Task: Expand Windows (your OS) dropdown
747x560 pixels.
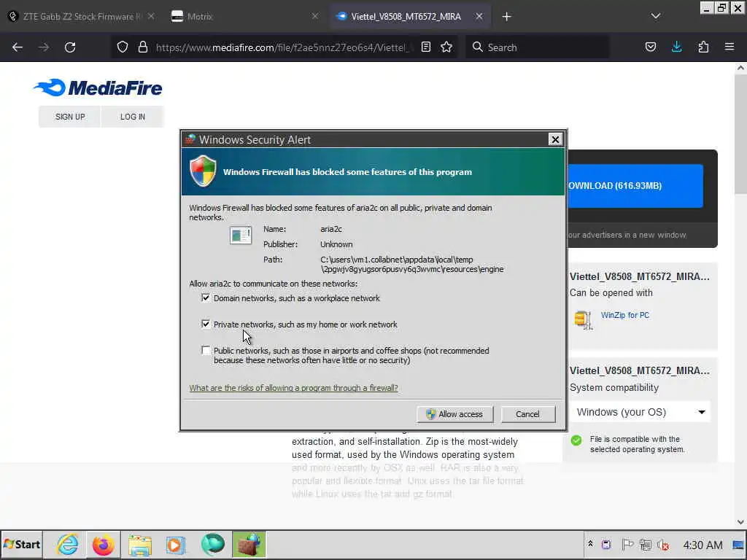Action: point(640,412)
